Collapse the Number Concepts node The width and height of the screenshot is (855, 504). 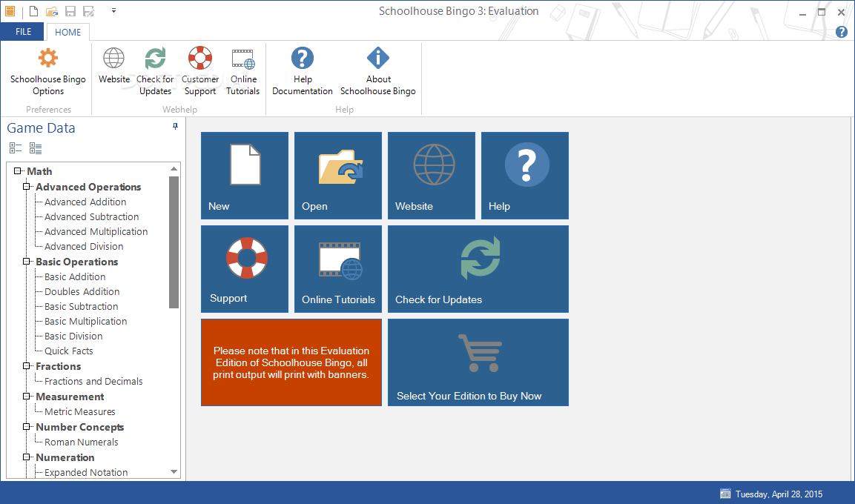(x=26, y=427)
